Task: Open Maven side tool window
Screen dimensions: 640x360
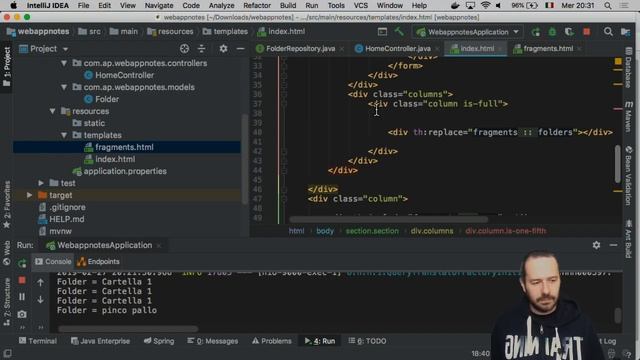Action: click(629, 117)
